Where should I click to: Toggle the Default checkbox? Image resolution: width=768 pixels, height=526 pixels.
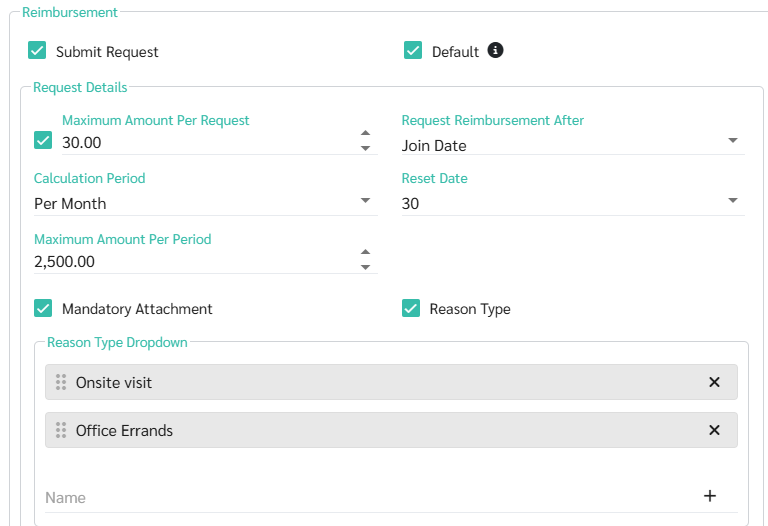point(413,50)
